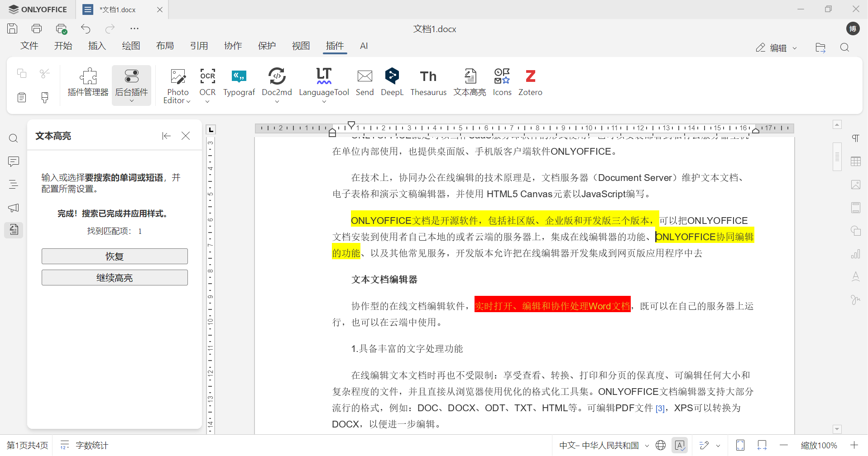Expand the Photo Editor dropdown arrow
This screenshot has width=868, height=456.
click(188, 101)
